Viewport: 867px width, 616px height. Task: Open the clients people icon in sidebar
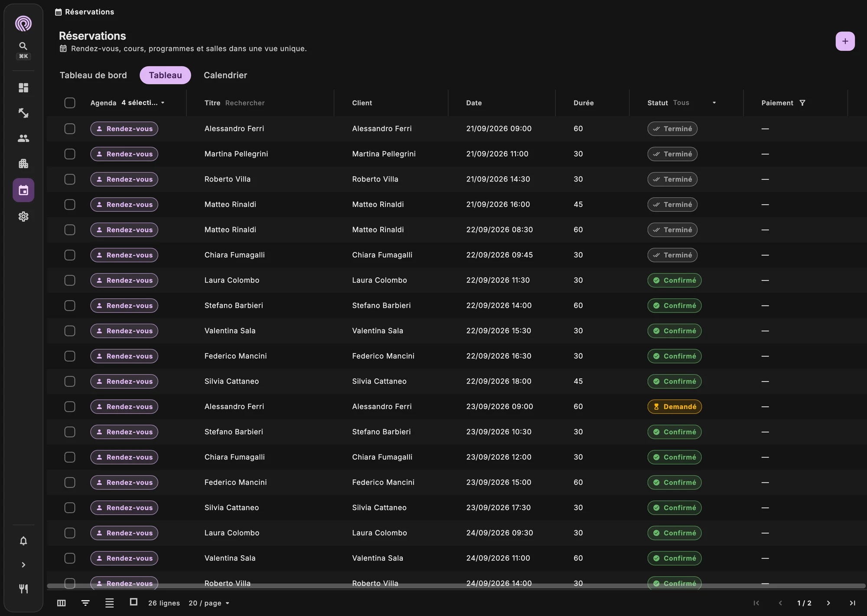[23, 138]
